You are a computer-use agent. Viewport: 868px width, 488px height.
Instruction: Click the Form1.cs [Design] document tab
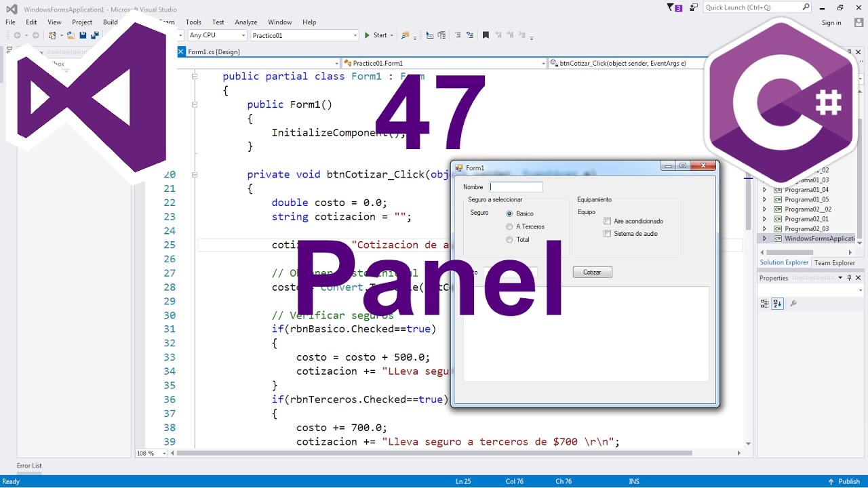point(214,52)
